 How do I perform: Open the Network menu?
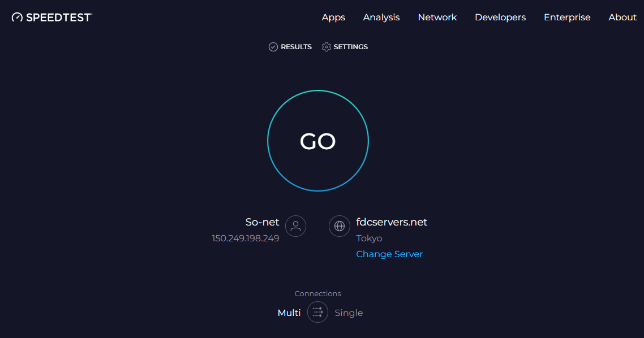(437, 18)
